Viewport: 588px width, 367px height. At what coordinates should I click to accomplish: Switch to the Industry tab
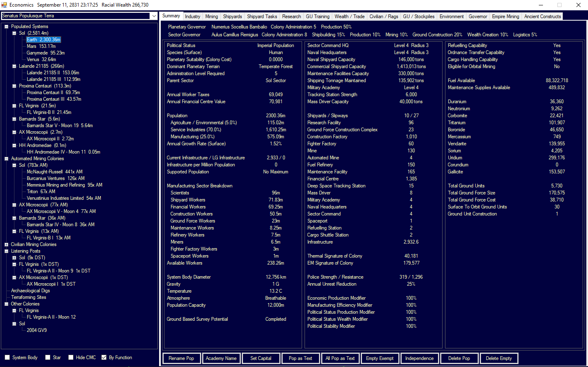(193, 17)
